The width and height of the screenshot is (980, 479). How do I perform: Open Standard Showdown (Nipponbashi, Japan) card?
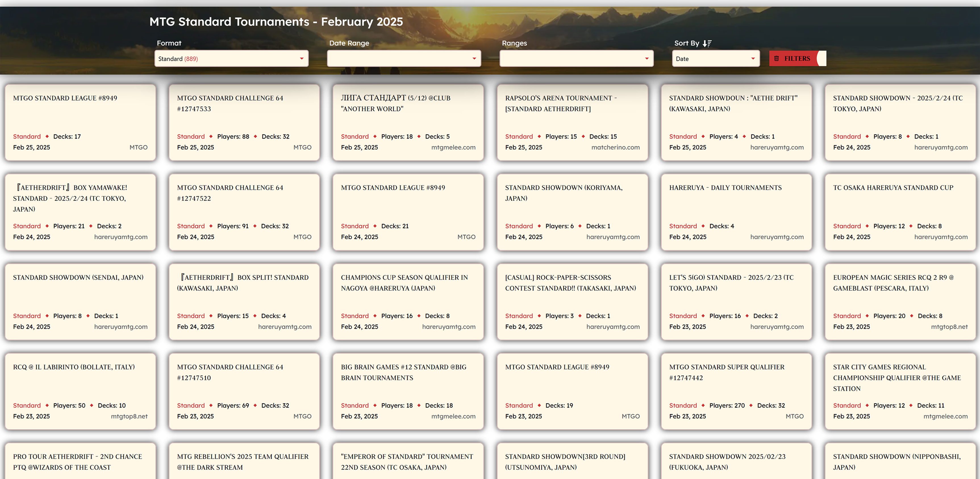click(x=900, y=461)
